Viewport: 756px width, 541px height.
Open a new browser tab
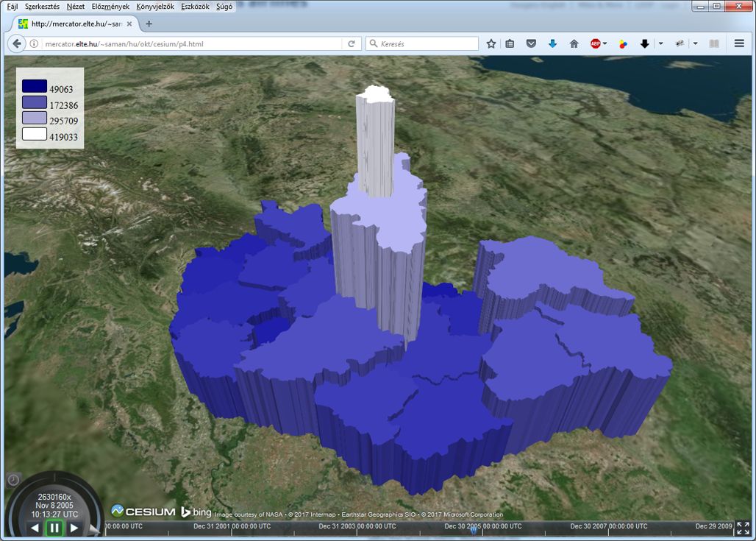[x=149, y=24]
